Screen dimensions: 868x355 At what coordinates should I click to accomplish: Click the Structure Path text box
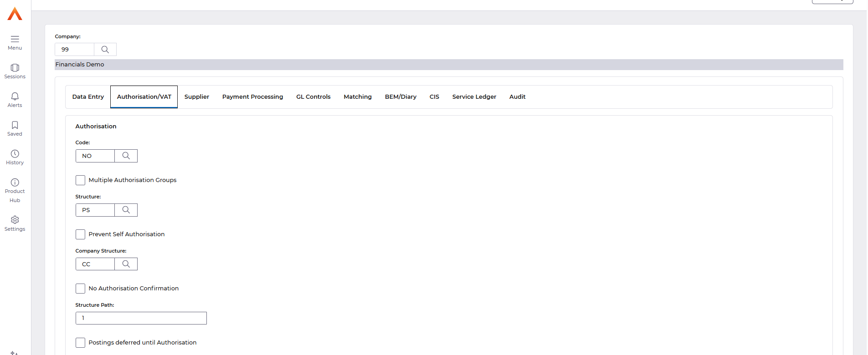141,318
